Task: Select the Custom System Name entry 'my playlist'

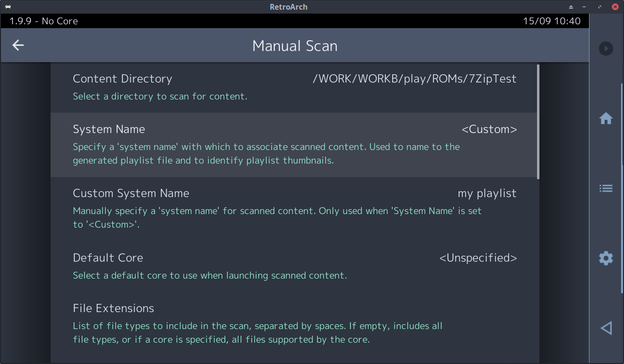Action: click(487, 193)
